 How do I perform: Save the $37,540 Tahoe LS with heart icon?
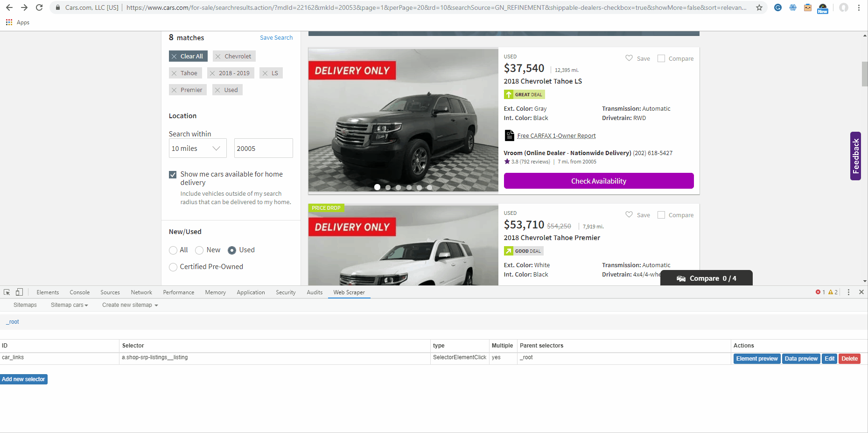(x=629, y=58)
